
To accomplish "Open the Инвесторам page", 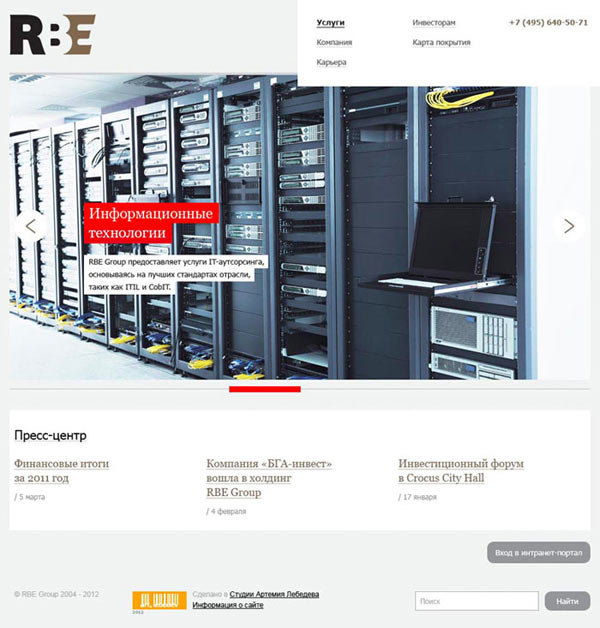I will coord(434,22).
